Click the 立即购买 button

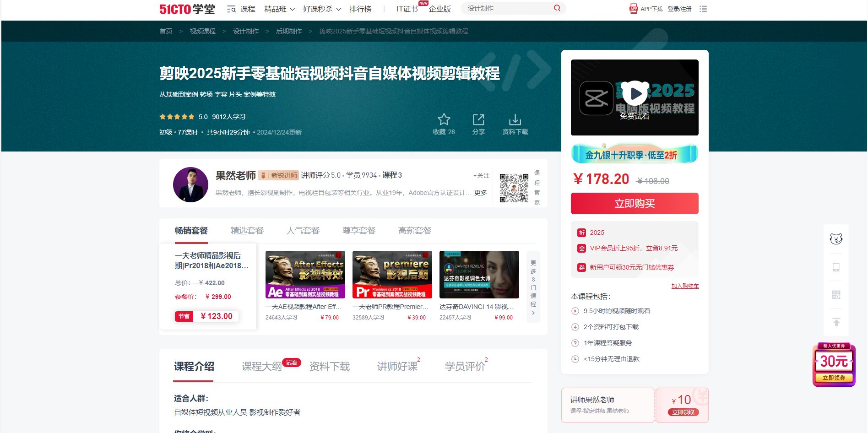tap(635, 204)
